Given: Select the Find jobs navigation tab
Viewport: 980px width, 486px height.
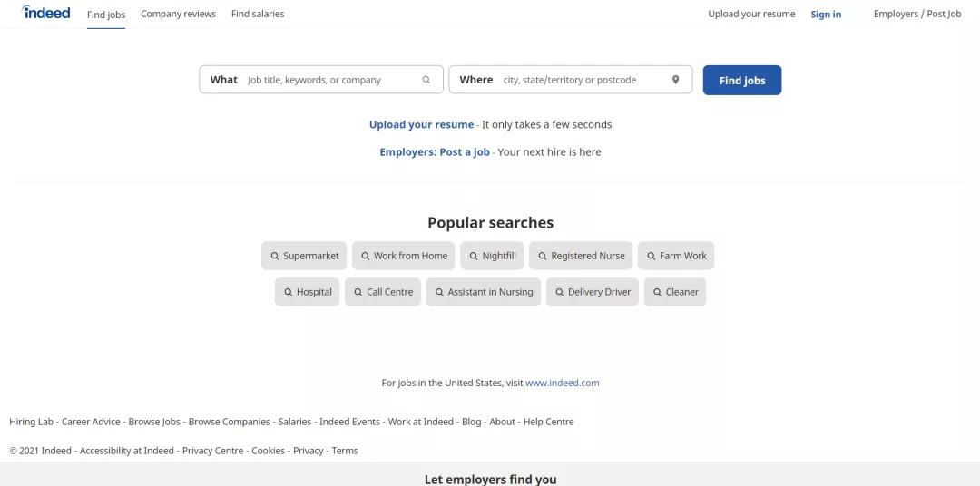Looking at the screenshot, I should coord(106,15).
